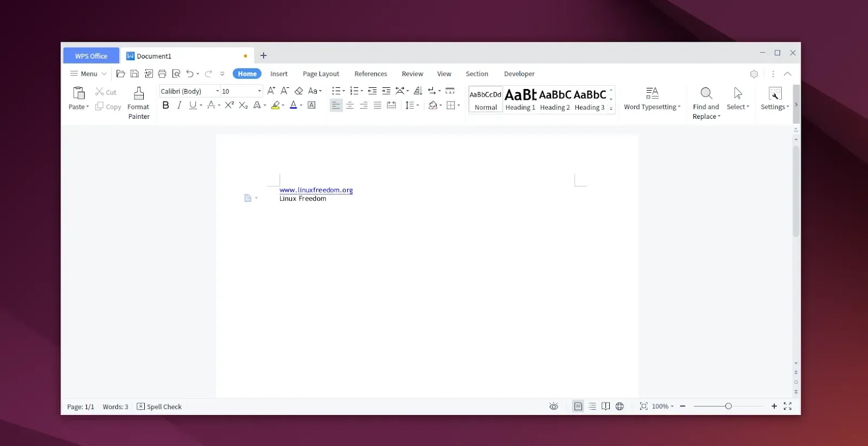Click the Export to PDF icon
Screen dimensions: 868x446
149,74
